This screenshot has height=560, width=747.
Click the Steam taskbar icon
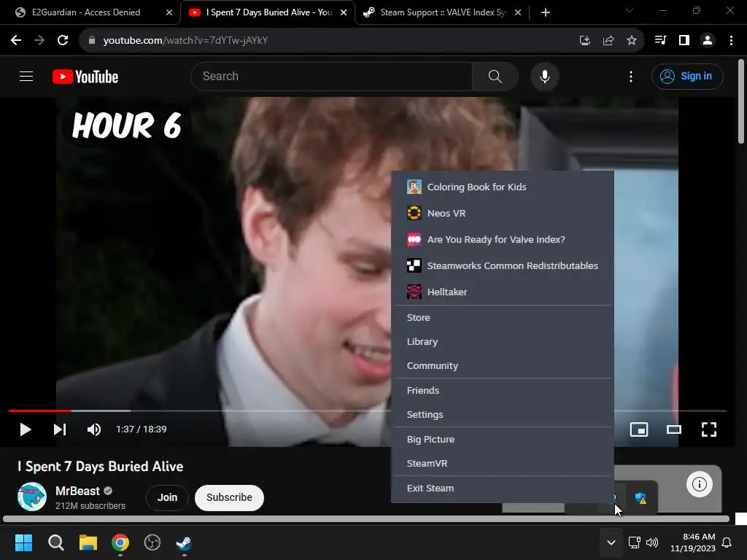[x=185, y=542]
